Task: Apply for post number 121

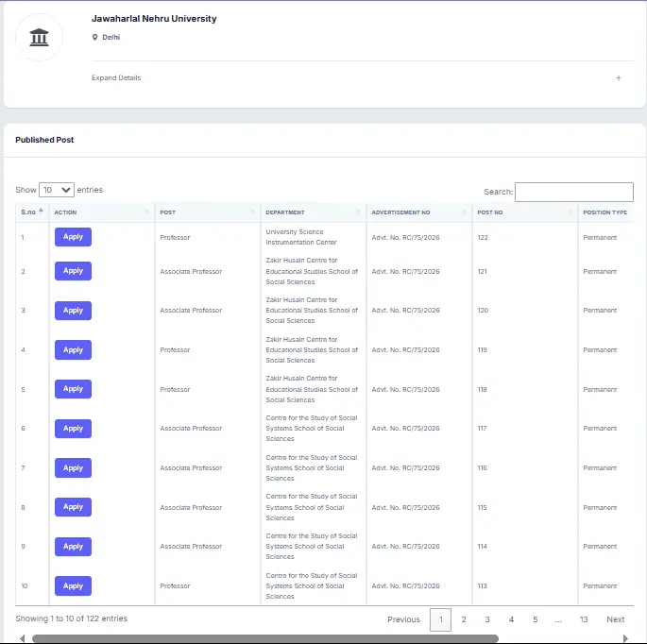Action: 73,271
